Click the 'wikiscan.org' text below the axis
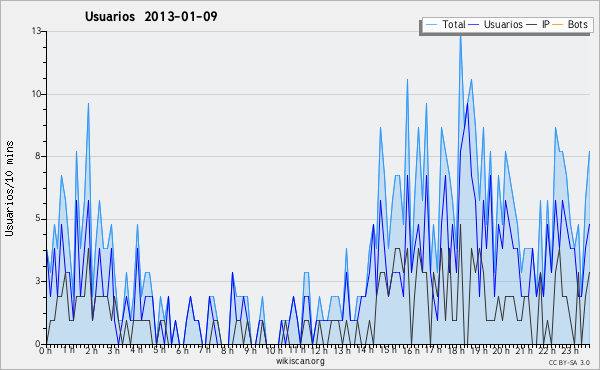Image resolution: width=600 pixels, height=370 pixels. pos(300,361)
